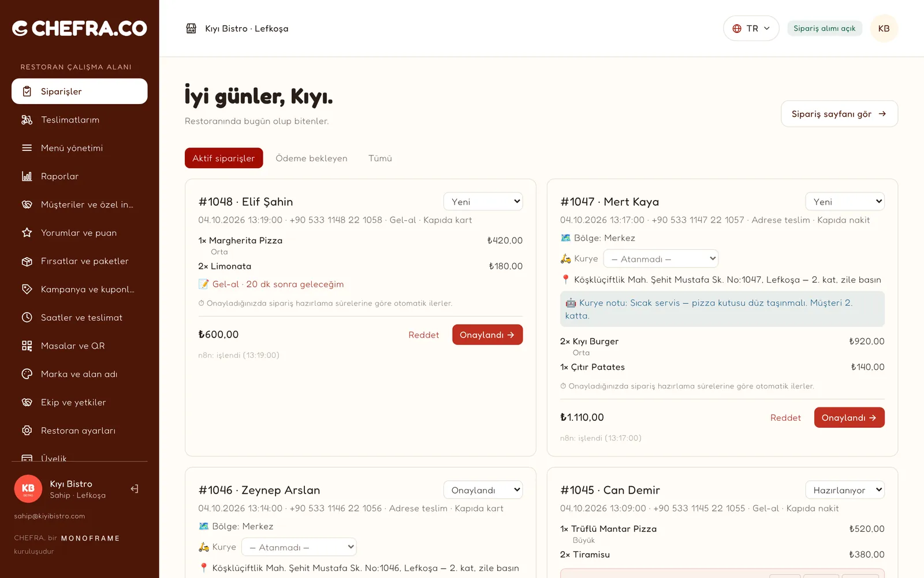This screenshot has height=578, width=924.
Task: Switch to the Ödeme bekleyen tab
Action: click(x=311, y=158)
